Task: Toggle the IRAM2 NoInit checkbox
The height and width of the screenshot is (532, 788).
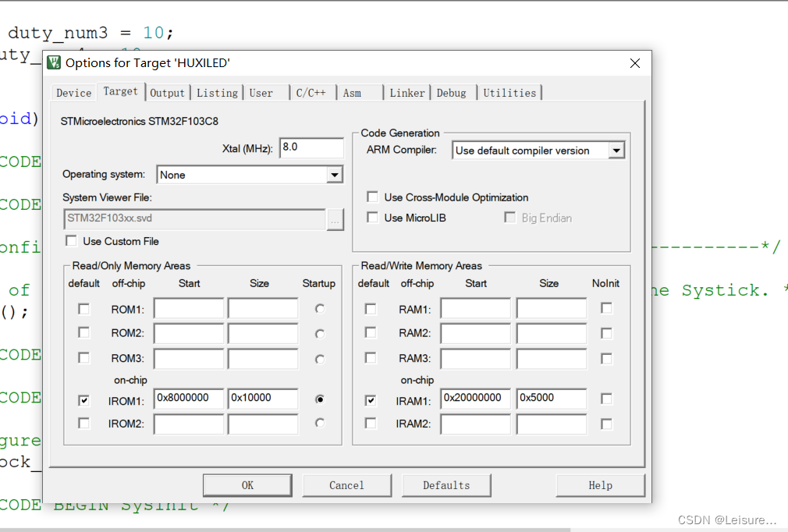Action: pos(606,424)
